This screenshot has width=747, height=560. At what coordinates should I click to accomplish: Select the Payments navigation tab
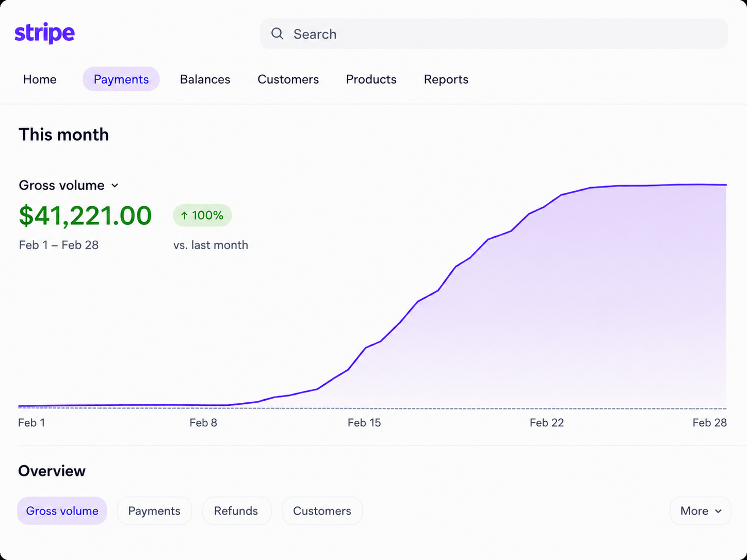(x=121, y=79)
